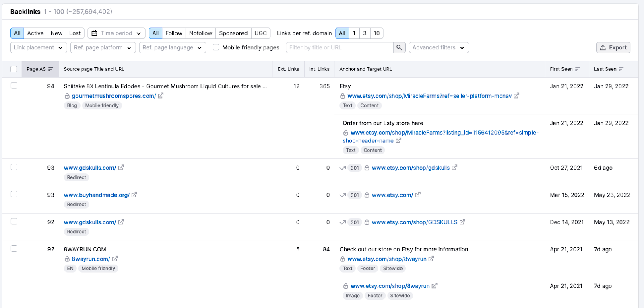Check the buyhandmade.org row checkbox

tap(14, 194)
